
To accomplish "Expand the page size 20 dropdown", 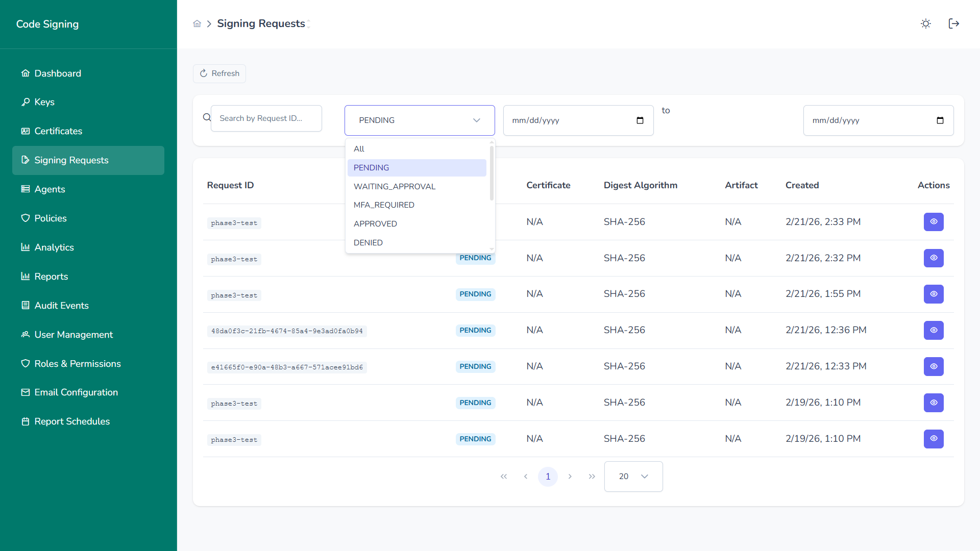I will click(633, 477).
